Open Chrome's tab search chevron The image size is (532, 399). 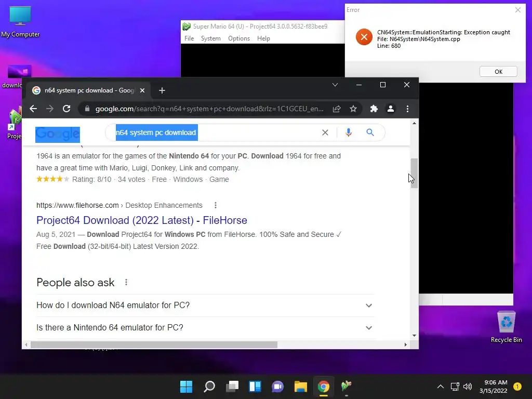coord(335,85)
